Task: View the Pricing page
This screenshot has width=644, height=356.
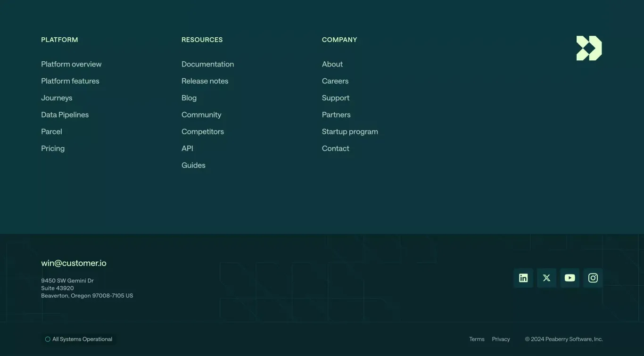Action: [53, 149]
